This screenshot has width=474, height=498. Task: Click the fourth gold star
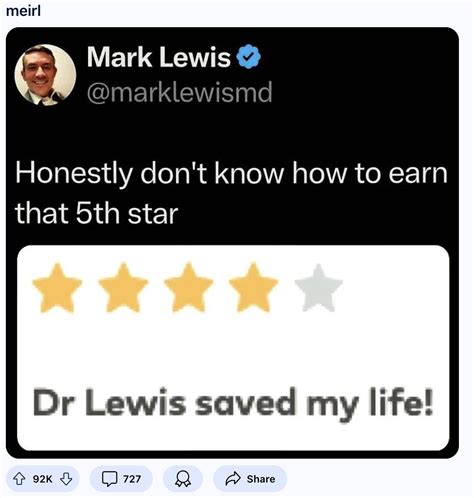[253, 287]
